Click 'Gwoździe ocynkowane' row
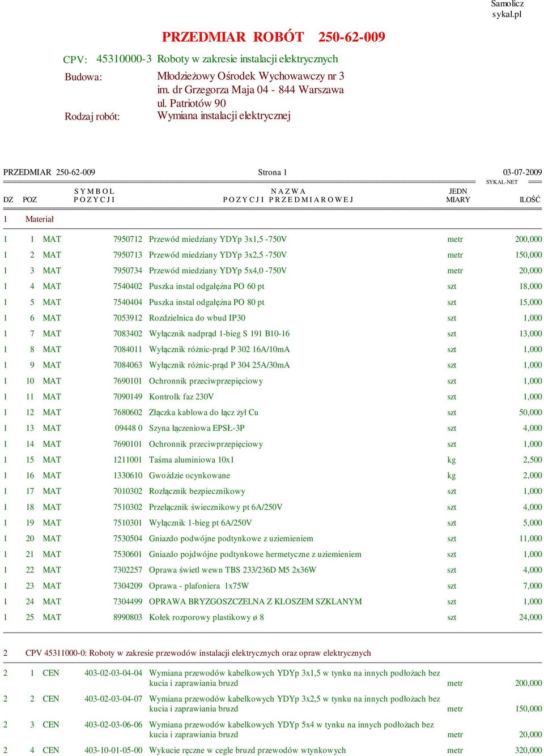This screenshot has height=756, width=544. pos(272,476)
